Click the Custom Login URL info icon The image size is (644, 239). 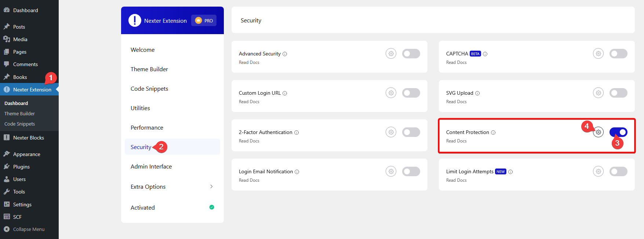click(x=285, y=93)
